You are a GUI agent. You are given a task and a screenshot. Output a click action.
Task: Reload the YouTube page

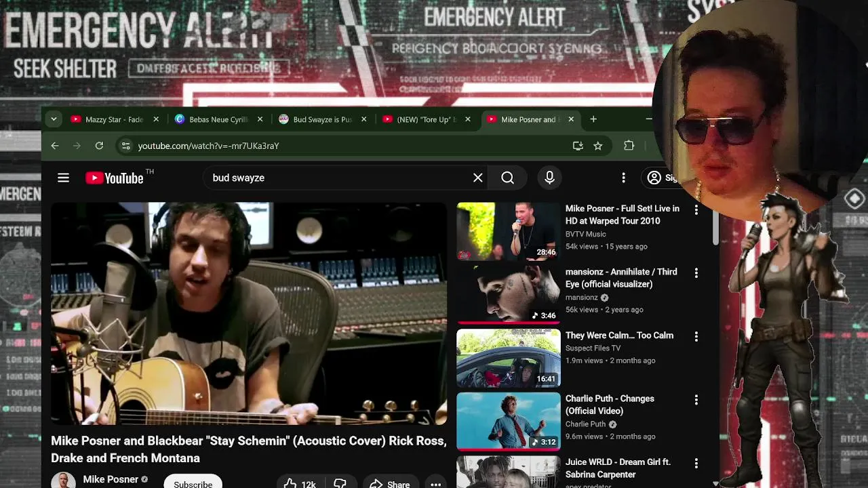99,146
